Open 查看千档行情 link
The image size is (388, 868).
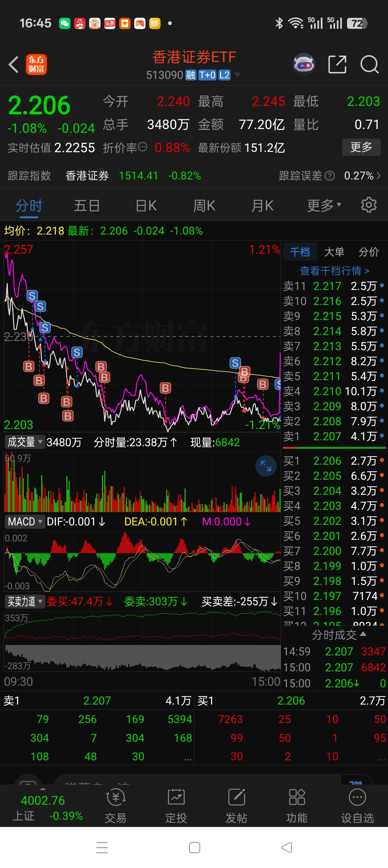click(334, 271)
